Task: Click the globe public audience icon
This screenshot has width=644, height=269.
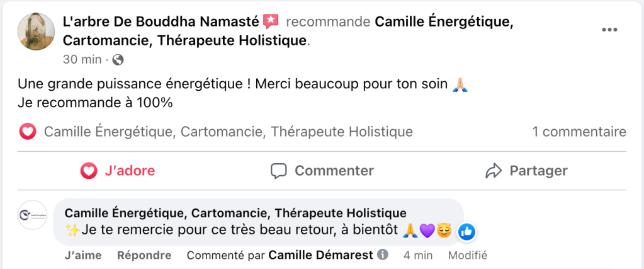Action: [x=118, y=60]
